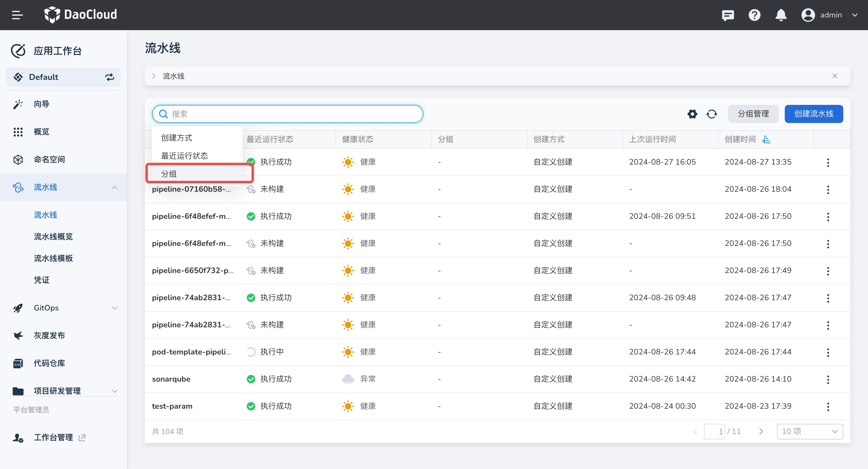Screen dimensions: 868x469
Task: Click the 分组管理 button
Action: point(753,114)
